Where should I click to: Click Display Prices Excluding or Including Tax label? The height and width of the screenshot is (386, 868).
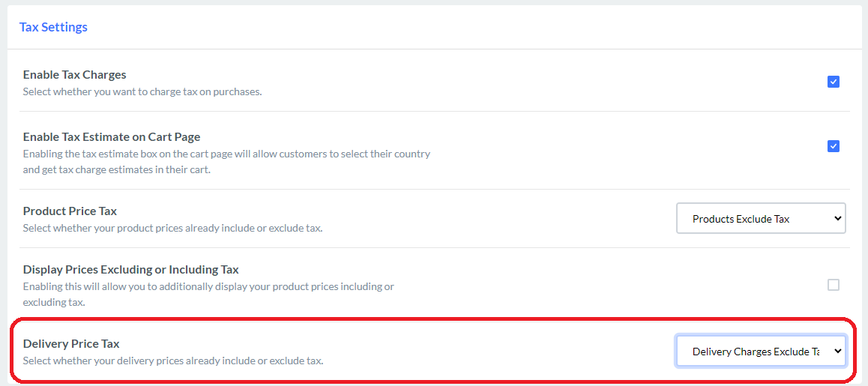click(x=130, y=270)
